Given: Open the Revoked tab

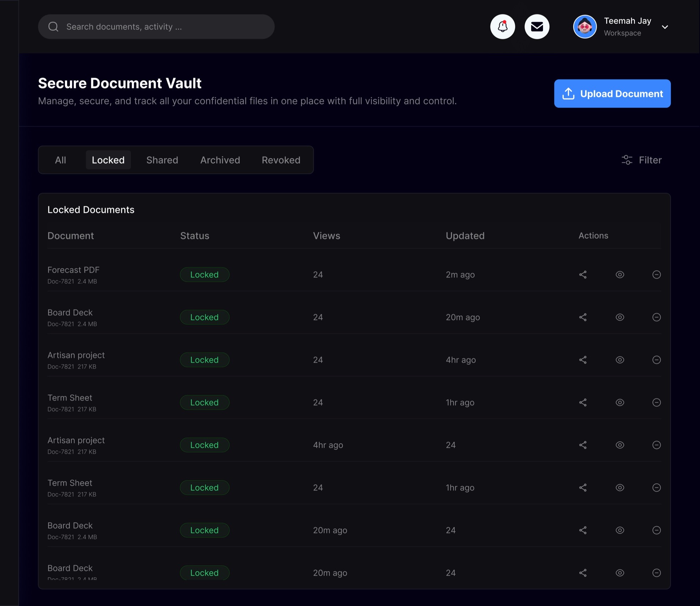Looking at the screenshot, I should point(281,160).
